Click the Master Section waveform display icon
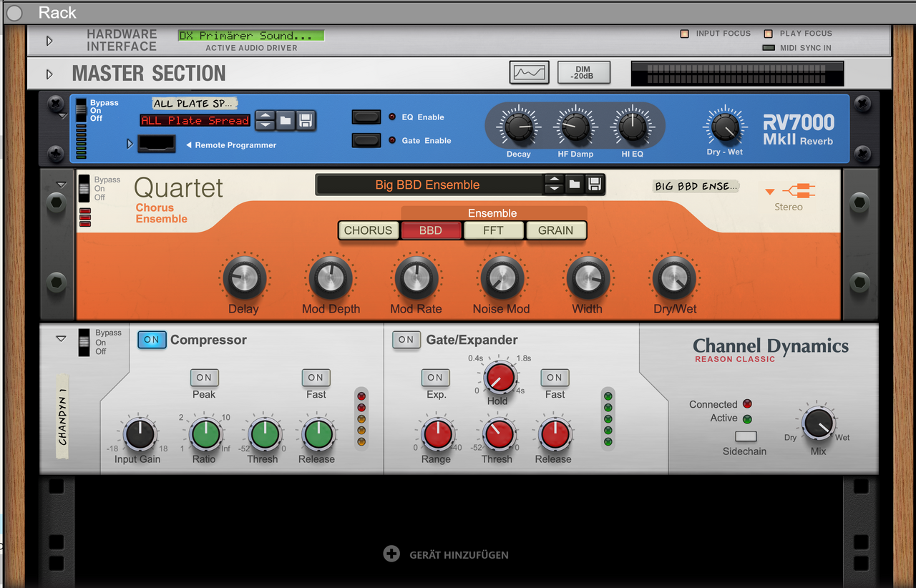 (x=529, y=73)
